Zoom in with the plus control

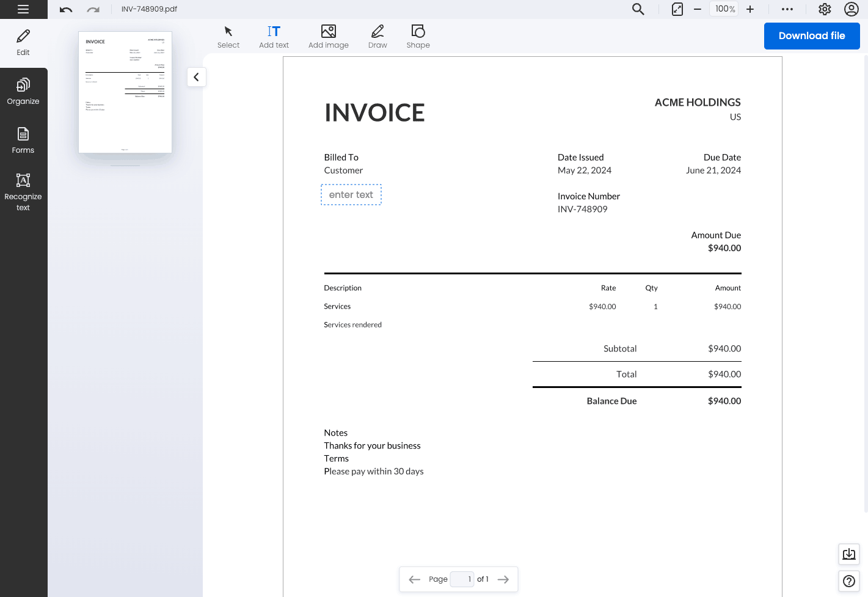(749, 9)
